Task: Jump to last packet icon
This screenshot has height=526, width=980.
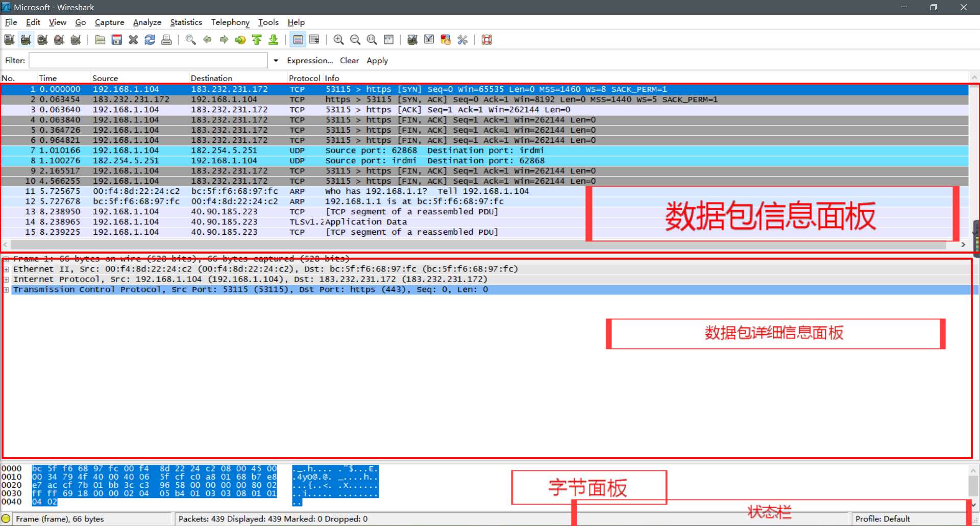Action: 274,40
